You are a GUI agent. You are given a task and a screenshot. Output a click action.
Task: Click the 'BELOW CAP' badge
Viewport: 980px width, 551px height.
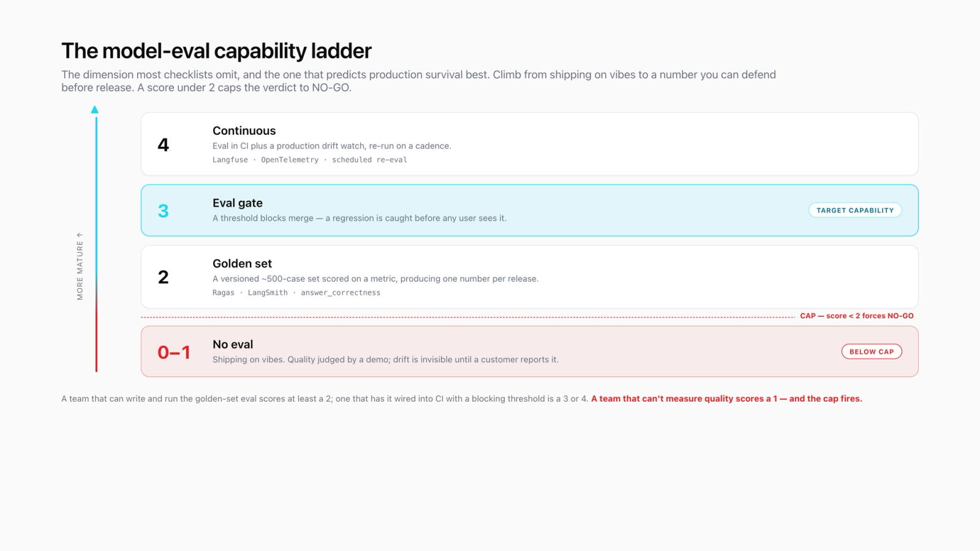pos(872,351)
